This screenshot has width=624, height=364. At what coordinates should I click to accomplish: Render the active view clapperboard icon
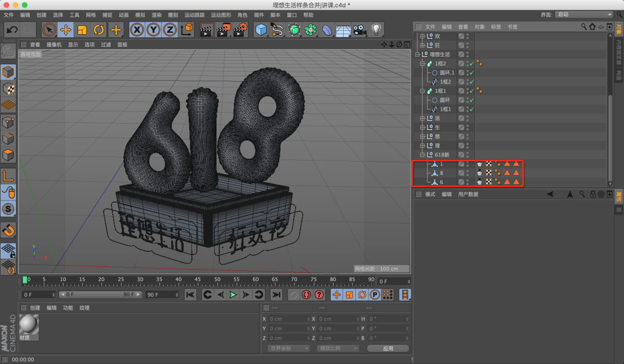206,30
